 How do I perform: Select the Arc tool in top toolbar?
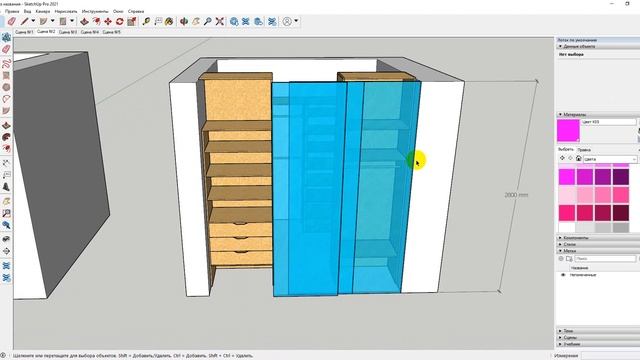(44, 21)
